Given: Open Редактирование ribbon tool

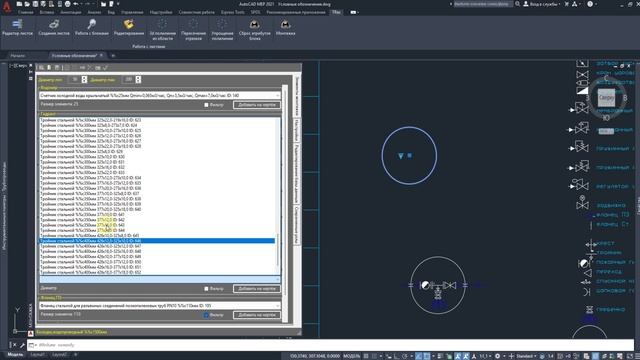Looking at the screenshot, I should pyautogui.click(x=129, y=27).
